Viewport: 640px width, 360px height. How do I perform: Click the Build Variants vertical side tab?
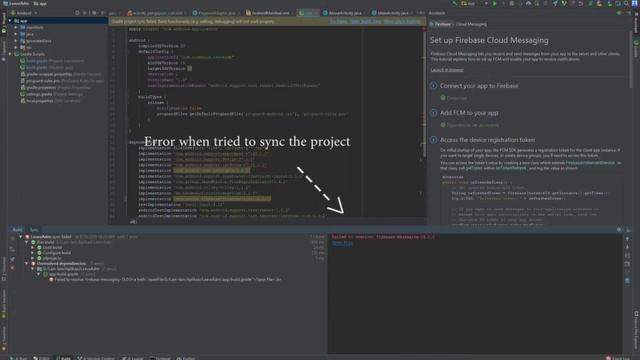[4, 304]
